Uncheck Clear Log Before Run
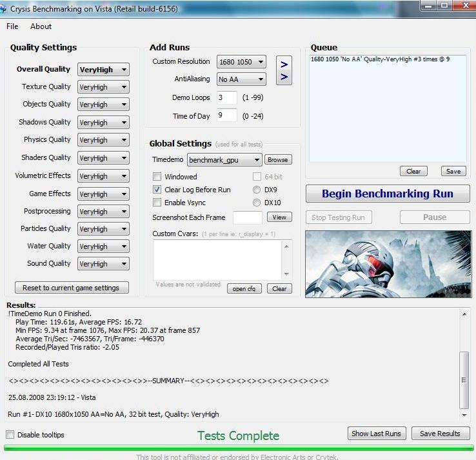 click(x=157, y=190)
